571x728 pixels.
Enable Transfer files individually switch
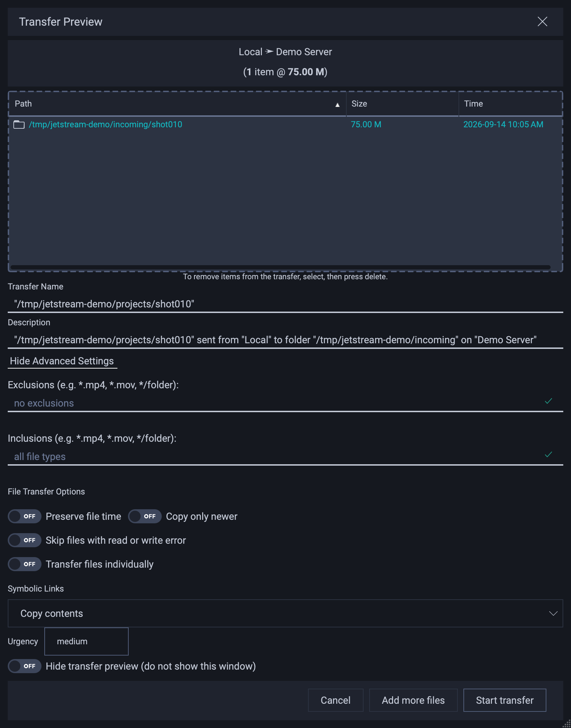[25, 564]
